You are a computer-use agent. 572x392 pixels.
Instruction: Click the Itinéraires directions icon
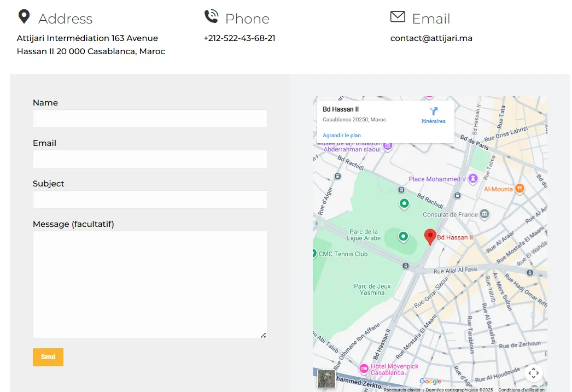pyautogui.click(x=434, y=112)
